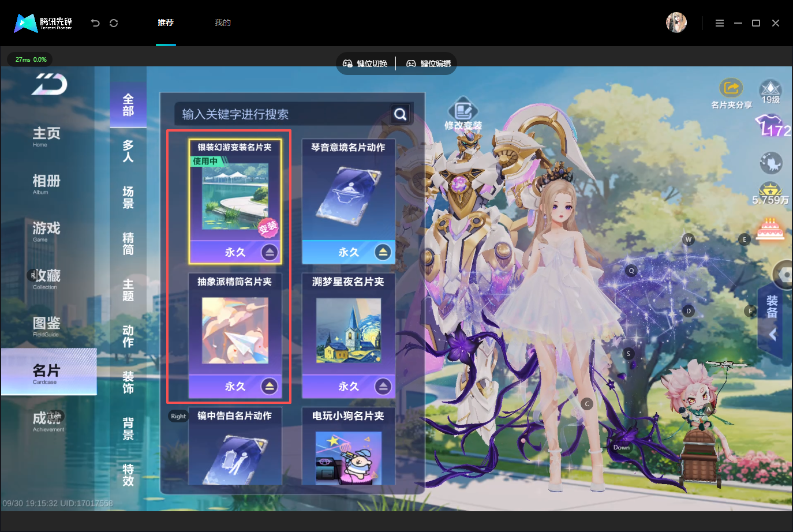Open 键位编辑 key mapping editor
The width and height of the screenshot is (793, 532).
click(428, 63)
